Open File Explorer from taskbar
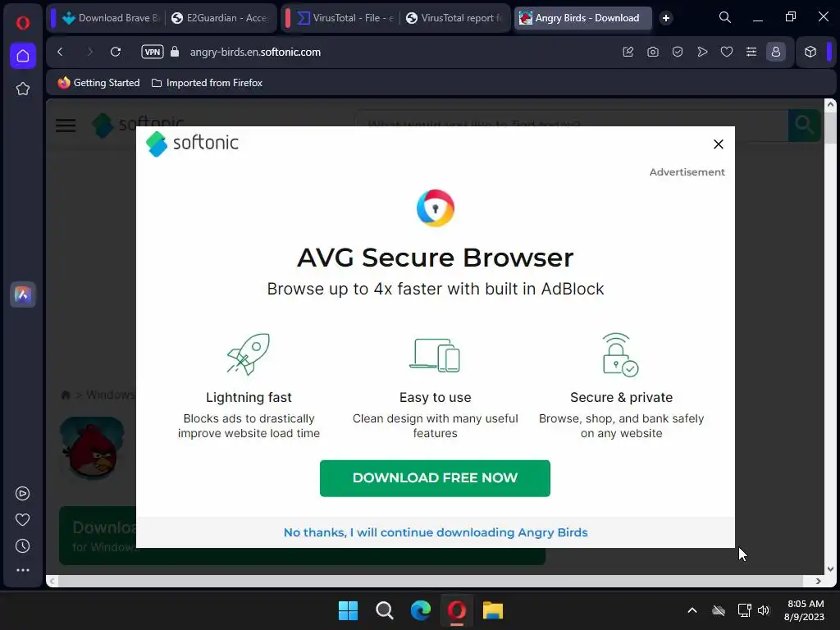Viewport: 840px width, 630px height. [493, 610]
